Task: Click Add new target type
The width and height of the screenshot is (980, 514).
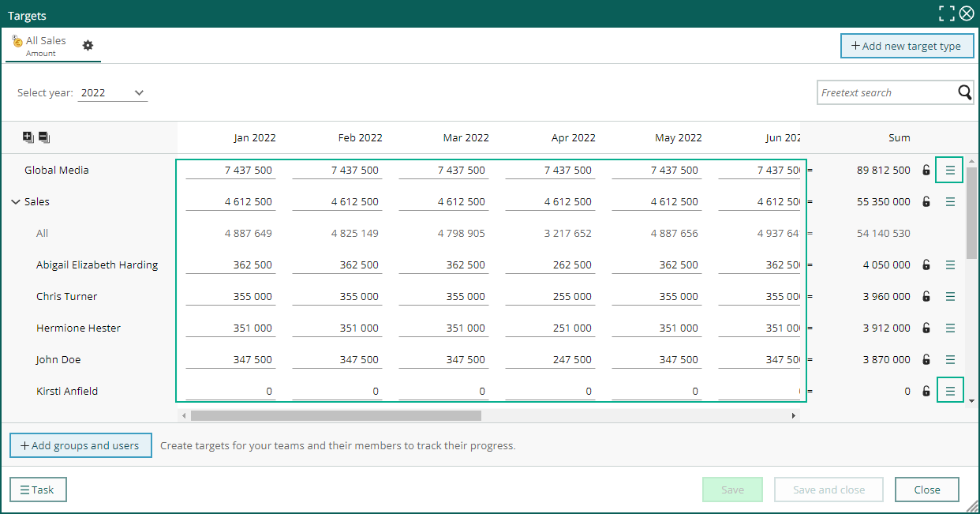Action: pos(907,46)
